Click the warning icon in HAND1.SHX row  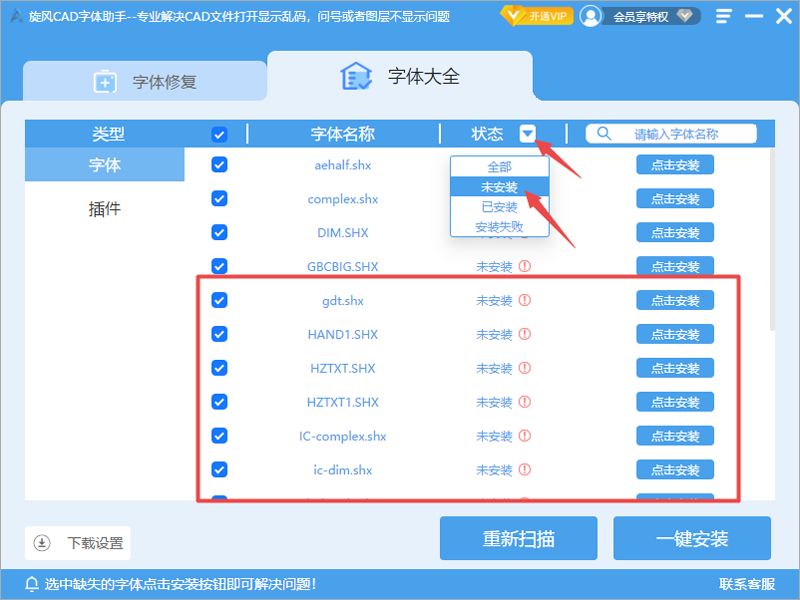click(524, 334)
